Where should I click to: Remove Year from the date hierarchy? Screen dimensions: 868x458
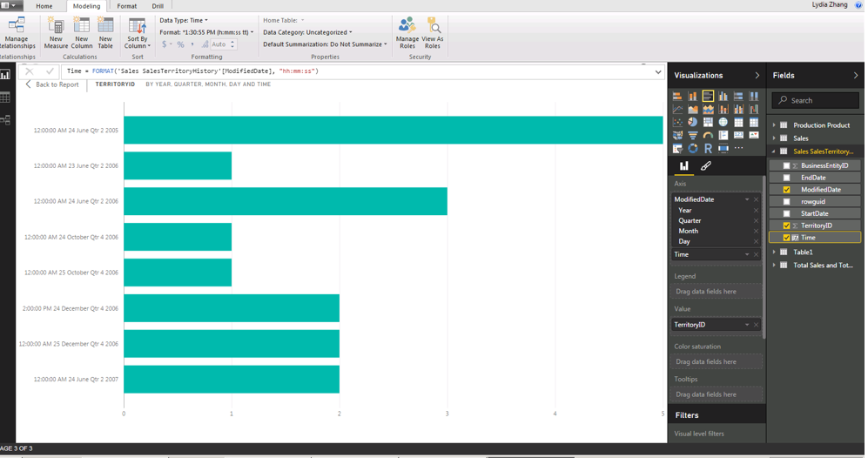pyautogui.click(x=756, y=211)
